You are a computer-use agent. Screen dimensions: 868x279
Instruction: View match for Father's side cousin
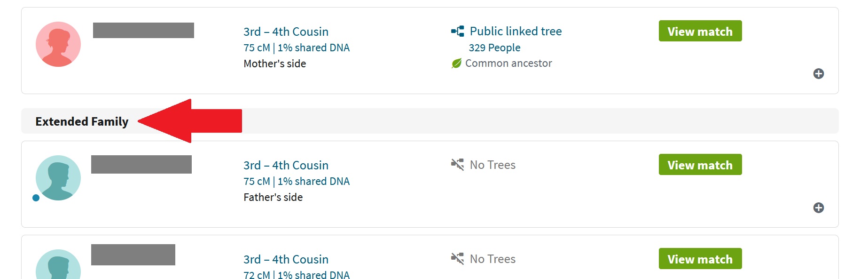700,165
